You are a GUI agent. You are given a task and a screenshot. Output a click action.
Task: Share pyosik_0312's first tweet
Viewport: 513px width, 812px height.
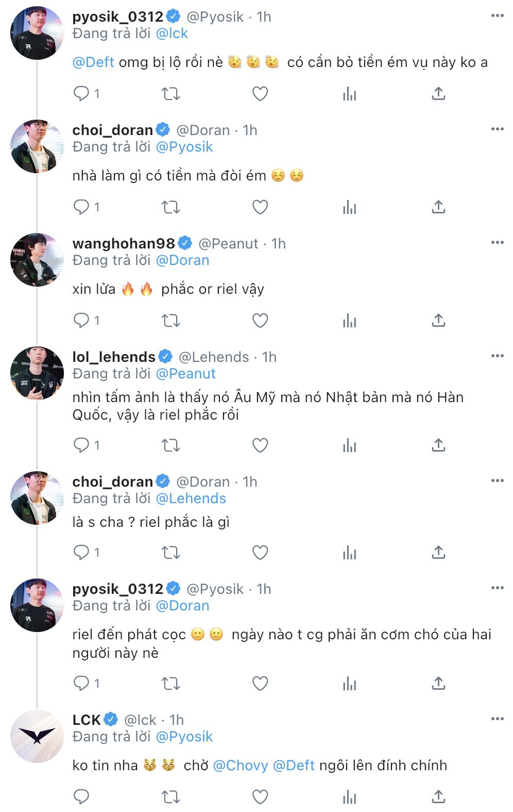click(x=438, y=94)
